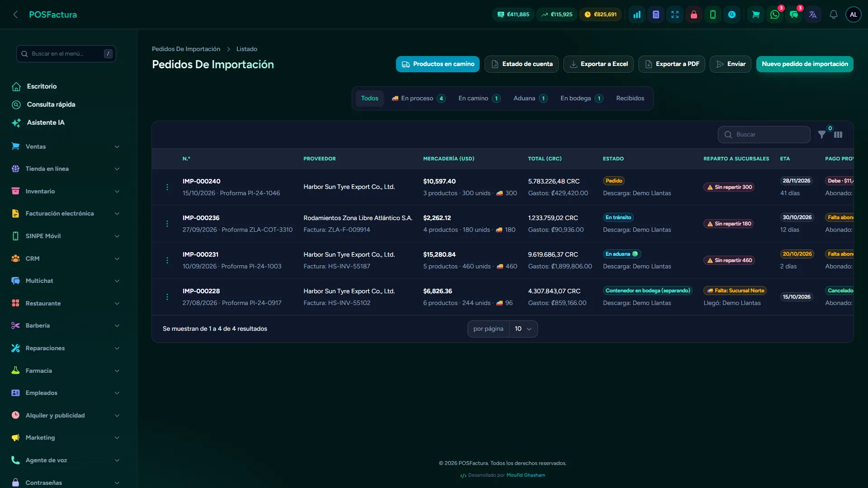Image resolution: width=868 pixels, height=488 pixels.
Task: Click the cyan quick search icon
Action: [x=732, y=14]
